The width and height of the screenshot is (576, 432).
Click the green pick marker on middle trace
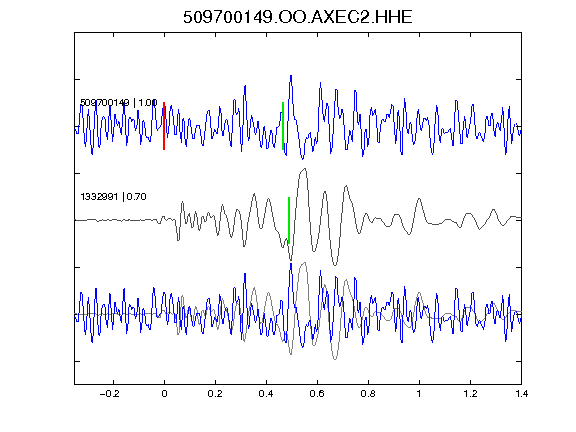coord(289,220)
